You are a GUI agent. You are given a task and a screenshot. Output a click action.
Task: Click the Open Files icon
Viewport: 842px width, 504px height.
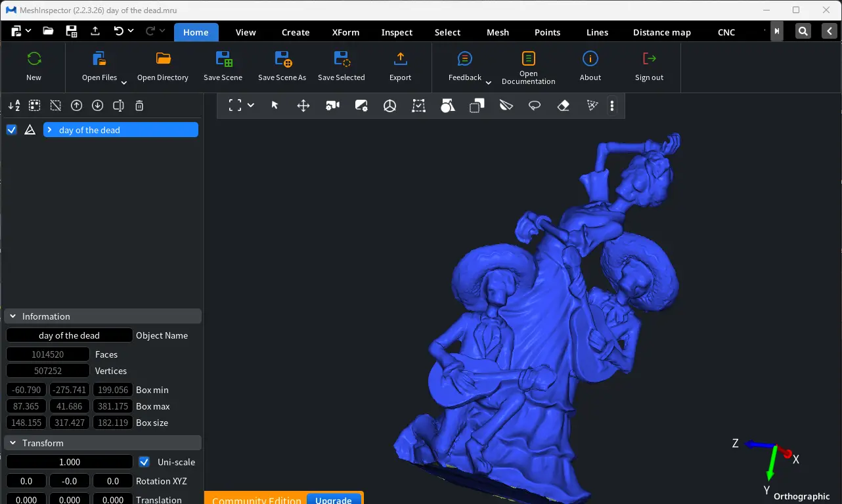point(99,58)
